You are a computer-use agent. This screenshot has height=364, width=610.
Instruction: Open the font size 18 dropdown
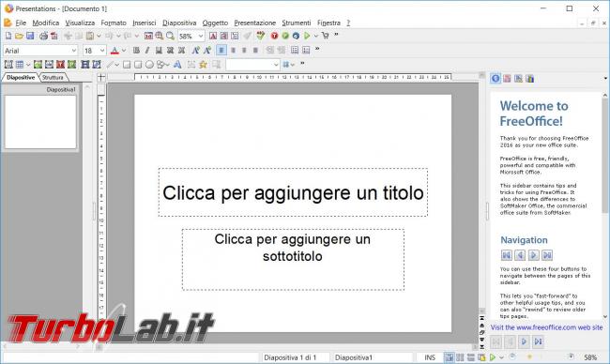click(x=102, y=51)
